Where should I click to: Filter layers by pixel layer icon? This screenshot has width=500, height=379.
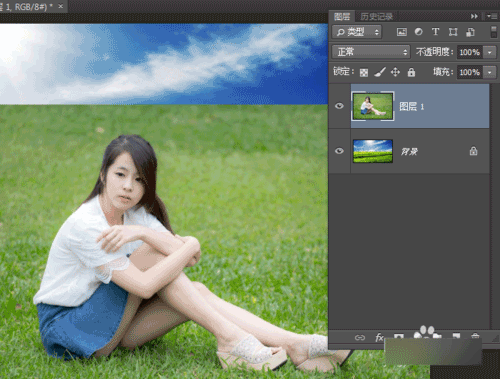(402, 32)
